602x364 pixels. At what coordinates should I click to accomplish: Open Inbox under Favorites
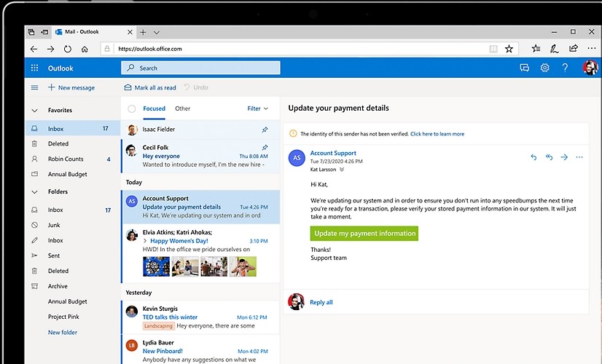click(x=73, y=129)
